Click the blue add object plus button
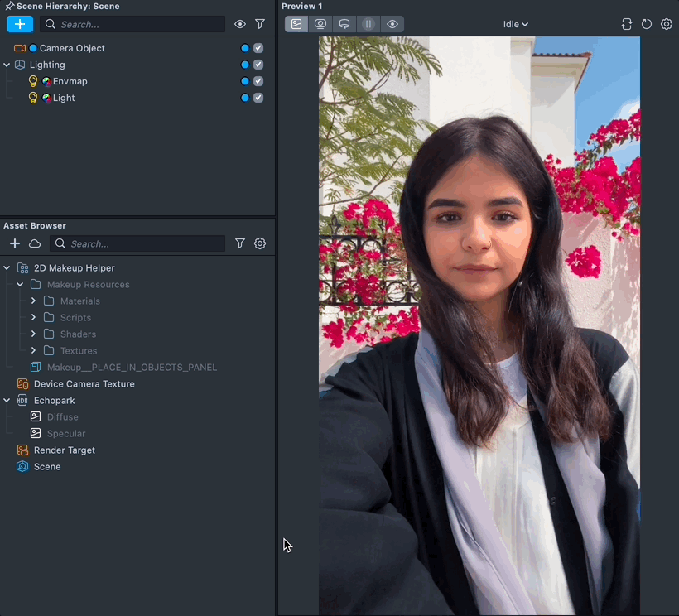The width and height of the screenshot is (679, 616). click(x=20, y=24)
